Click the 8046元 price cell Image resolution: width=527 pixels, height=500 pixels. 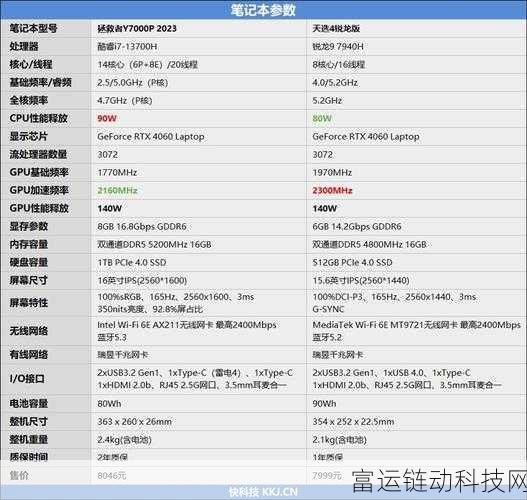click(x=112, y=476)
